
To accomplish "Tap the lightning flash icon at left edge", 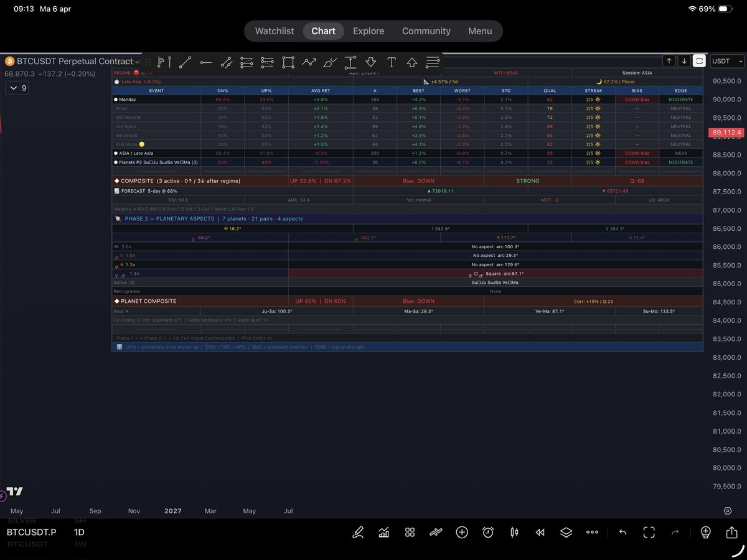I will [3, 495].
